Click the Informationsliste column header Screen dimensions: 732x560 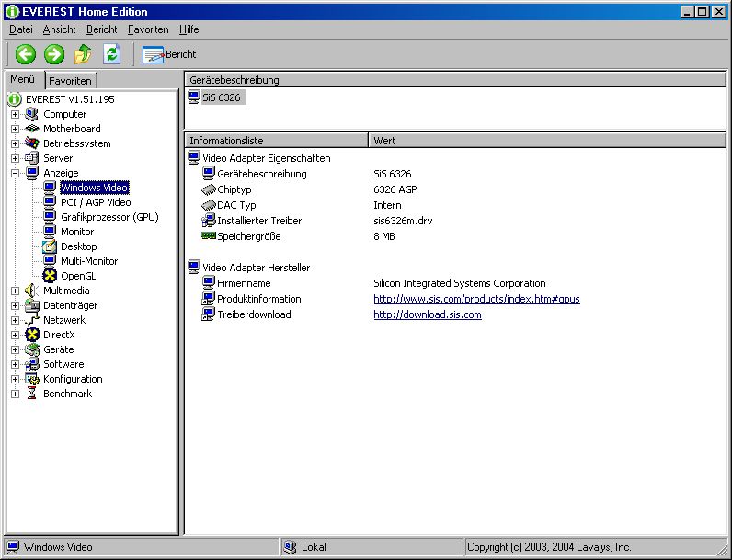(x=277, y=141)
